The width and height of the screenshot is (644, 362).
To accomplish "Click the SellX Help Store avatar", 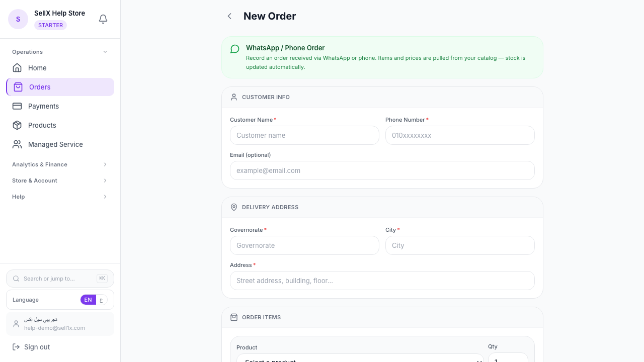I will coord(18,19).
